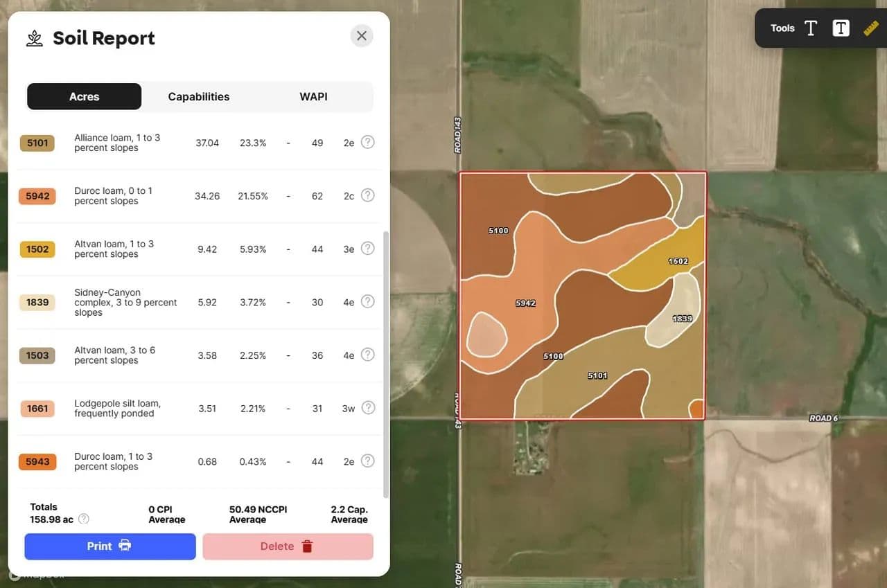
Task: Switch to the WAPI tab
Action: 313,97
